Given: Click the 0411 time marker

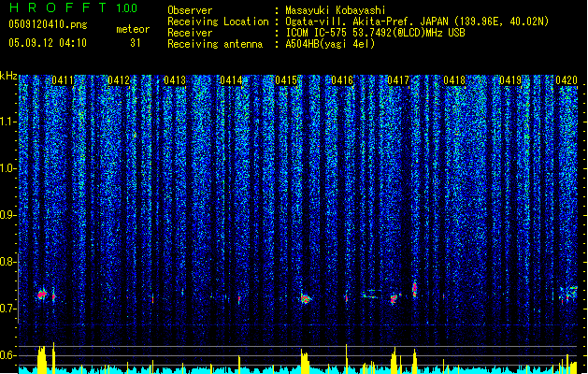Looking at the screenshot, I should point(63,80).
